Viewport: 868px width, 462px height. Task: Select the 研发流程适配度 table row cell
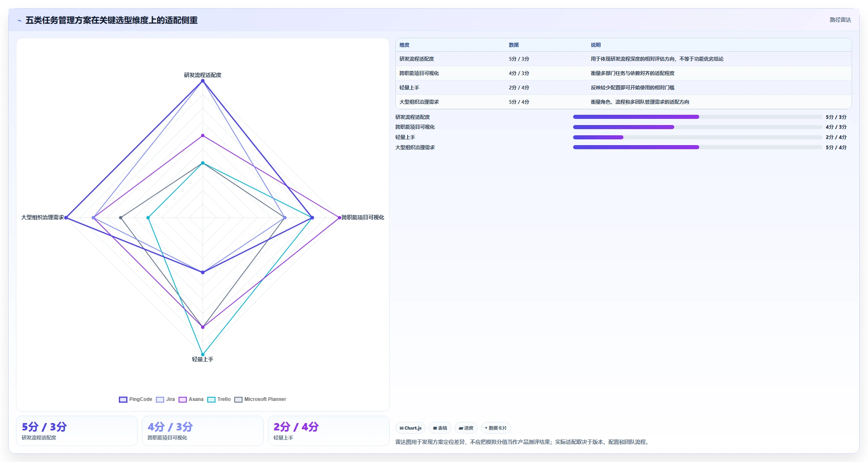click(x=417, y=59)
